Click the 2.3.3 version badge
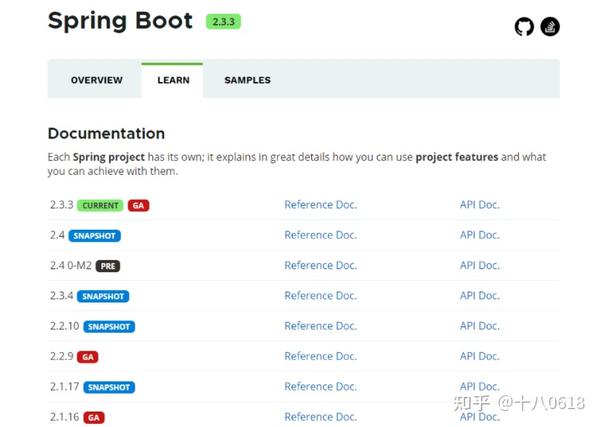Screen dimensions: 600x427 coord(224,21)
